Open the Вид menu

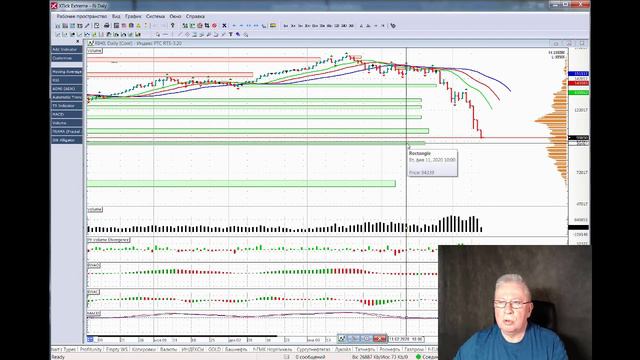click(116, 16)
